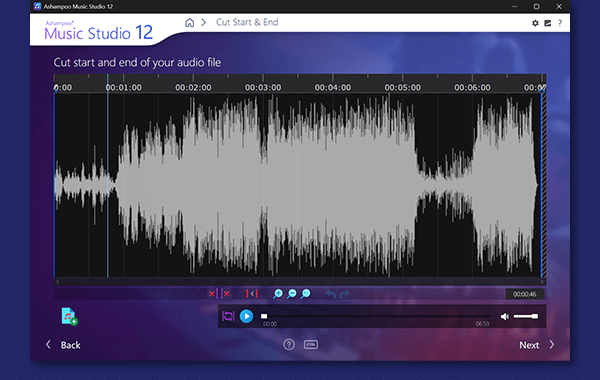The image size is (600, 380).
Task: Open the question mark help in header
Action: point(560,23)
